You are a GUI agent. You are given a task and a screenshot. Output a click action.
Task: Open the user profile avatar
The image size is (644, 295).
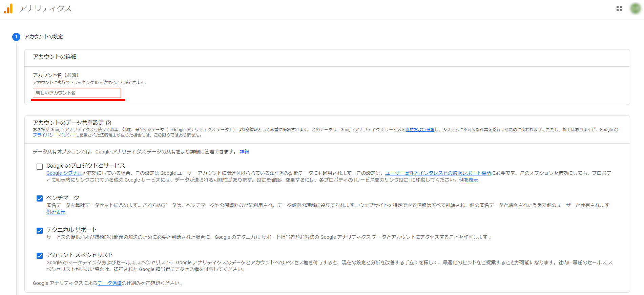coord(635,8)
